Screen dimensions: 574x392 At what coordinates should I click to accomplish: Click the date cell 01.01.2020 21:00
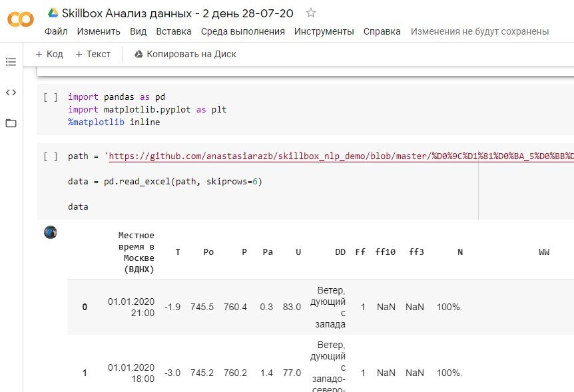tap(131, 307)
